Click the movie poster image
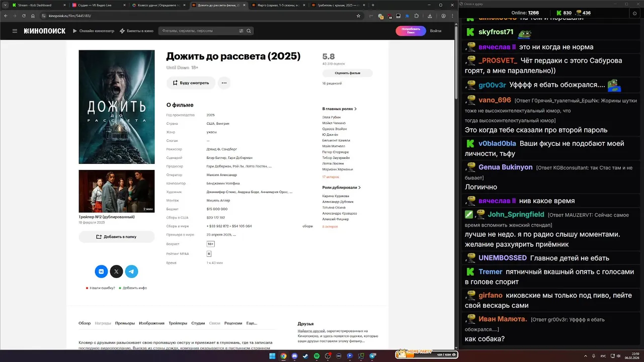 116,107
